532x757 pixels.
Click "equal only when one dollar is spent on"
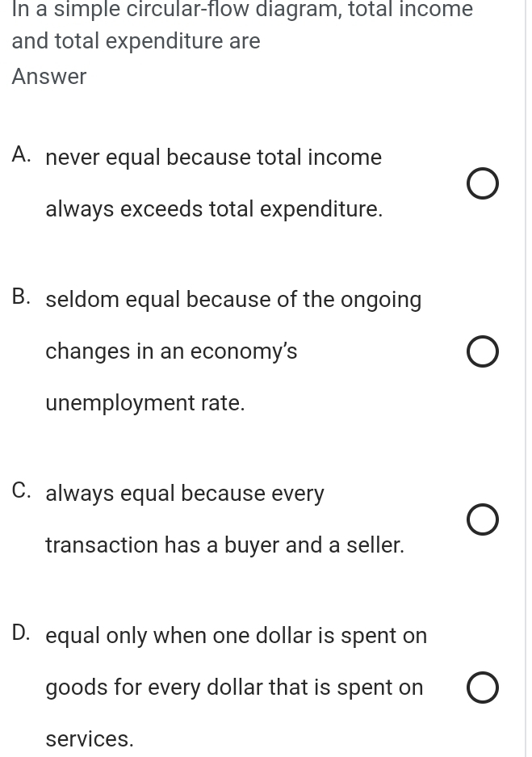click(236, 636)
